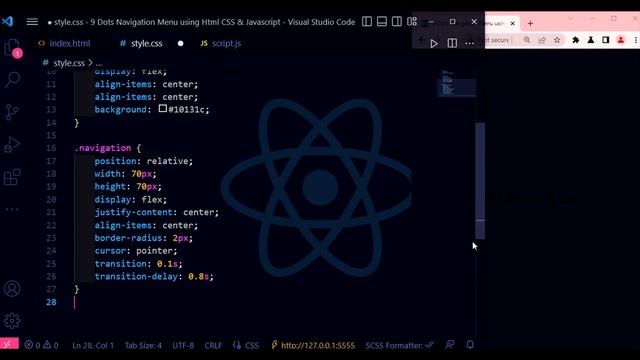Open Chrome's tab search chevron
640x360 pixels.
click(570, 19)
